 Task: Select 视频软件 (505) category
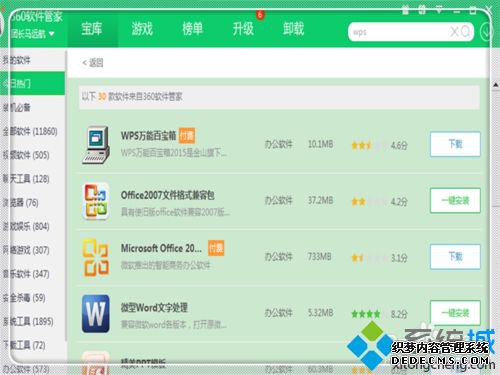click(32, 155)
